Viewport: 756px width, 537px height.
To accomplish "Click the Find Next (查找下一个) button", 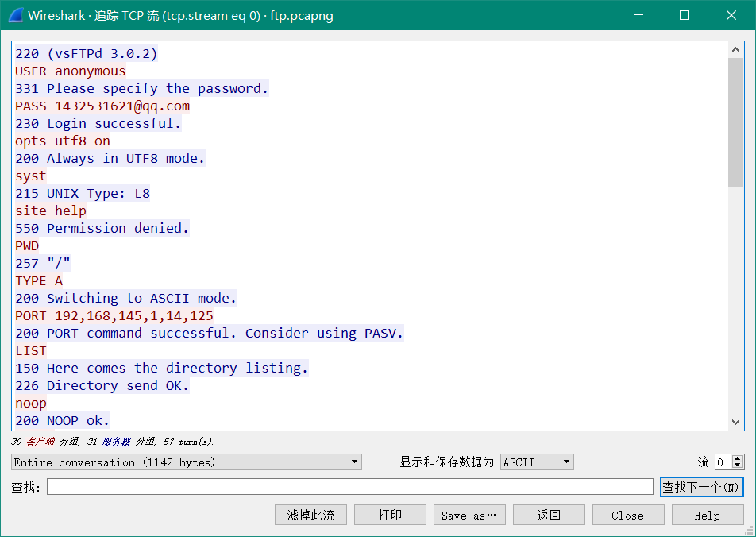I will [701, 487].
